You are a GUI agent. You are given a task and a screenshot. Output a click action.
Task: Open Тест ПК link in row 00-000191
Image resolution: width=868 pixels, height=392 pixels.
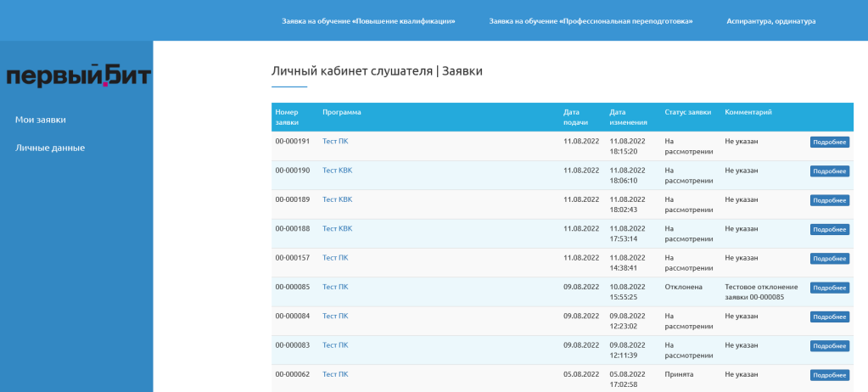335,141
